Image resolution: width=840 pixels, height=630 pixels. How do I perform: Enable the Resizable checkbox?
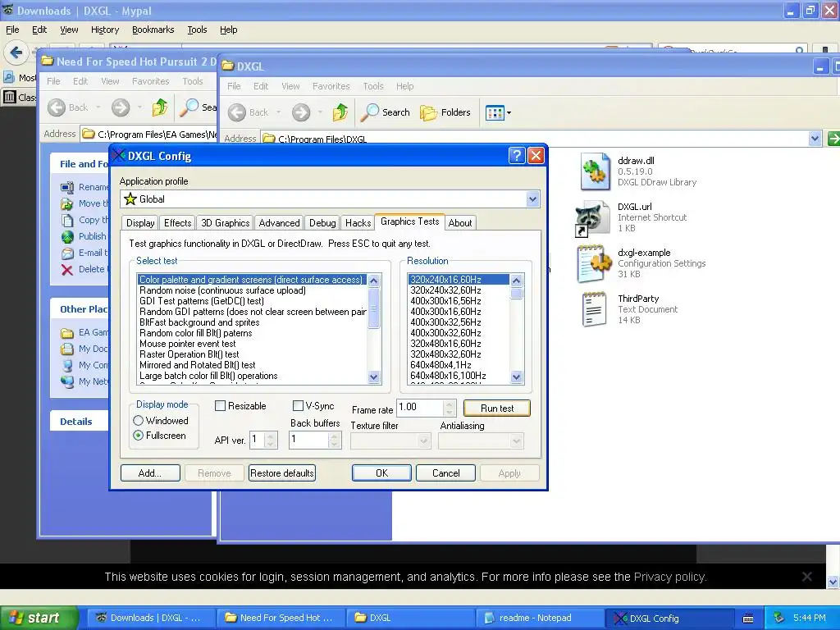coord(220,405)
